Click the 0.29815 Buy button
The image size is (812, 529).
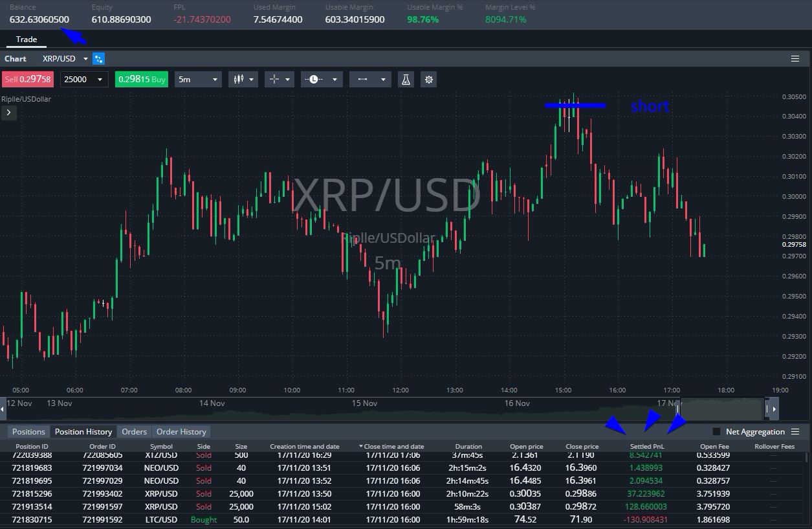[x=142, y=80]
